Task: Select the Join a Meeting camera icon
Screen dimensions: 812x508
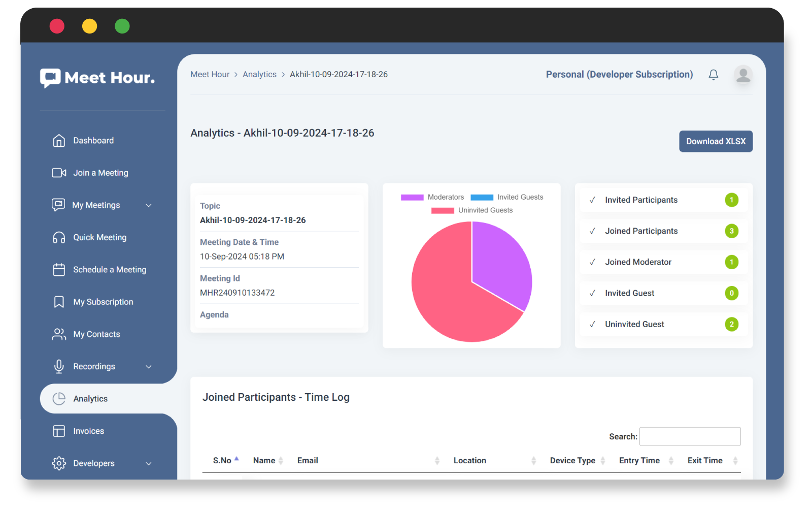Action: click(58, 173)
